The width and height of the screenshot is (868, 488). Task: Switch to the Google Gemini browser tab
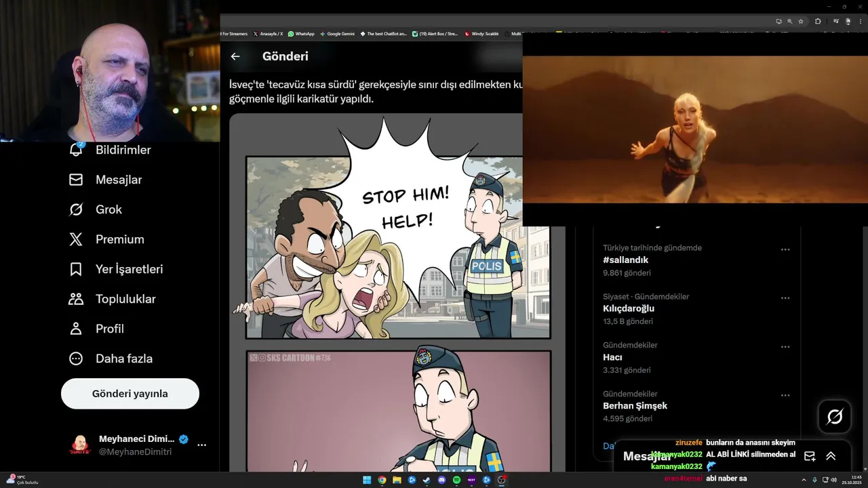point(337,33)
